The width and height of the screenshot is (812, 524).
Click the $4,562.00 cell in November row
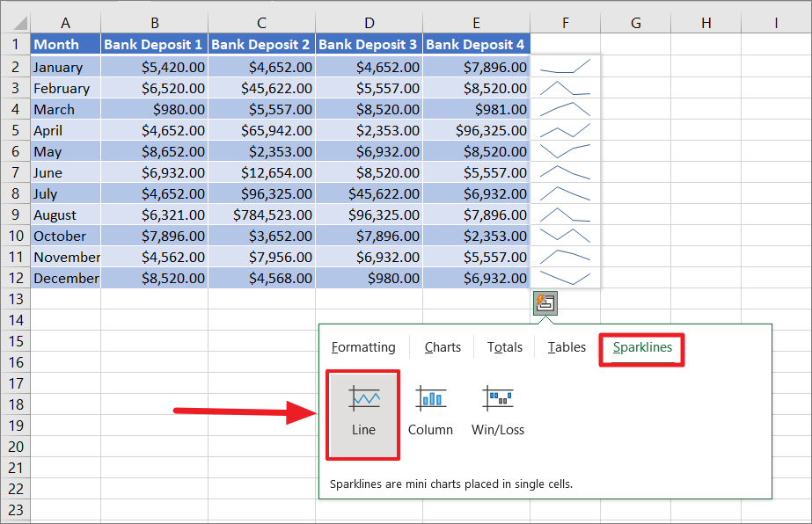tap(154, 258)
